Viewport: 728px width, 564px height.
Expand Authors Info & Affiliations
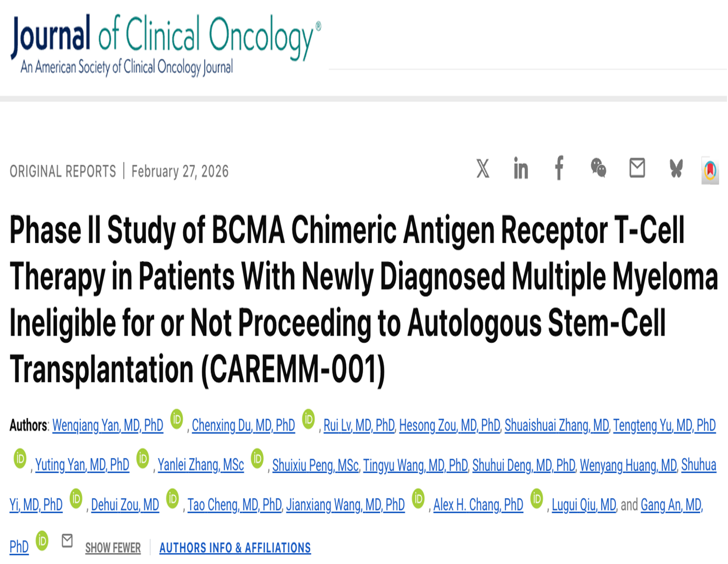(235, 548)
